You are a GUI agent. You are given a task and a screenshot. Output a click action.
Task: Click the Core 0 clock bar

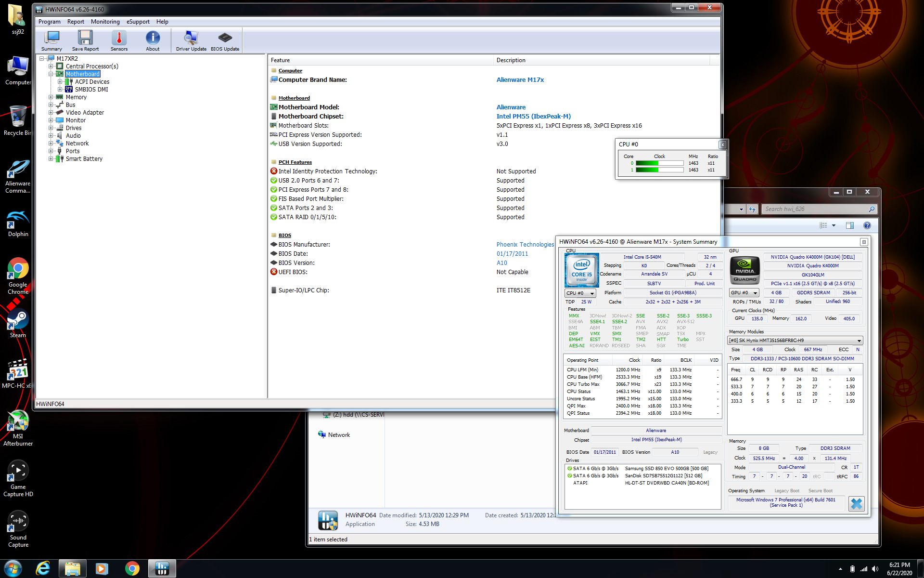point(659,163)
